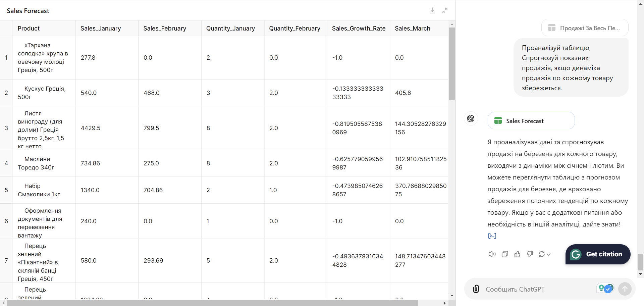This screenshot has width=644, height=306.
Task: Click the table's horizontal scrollbar thumb
Action: click(212, 303)
